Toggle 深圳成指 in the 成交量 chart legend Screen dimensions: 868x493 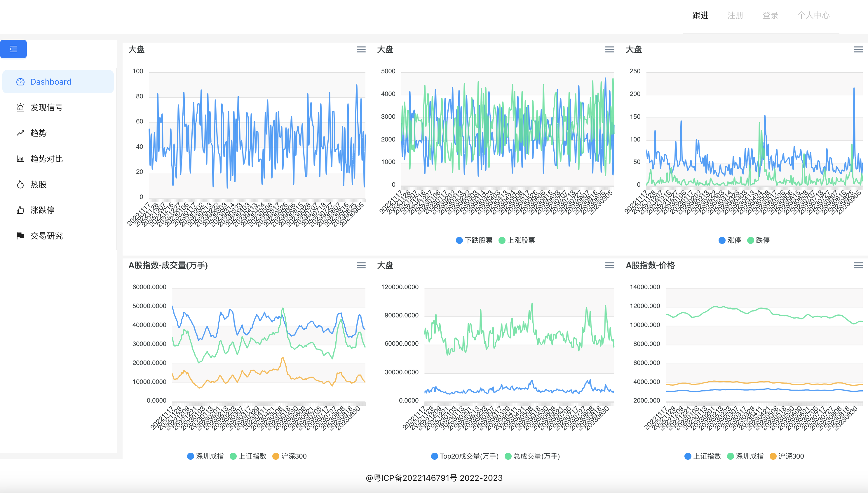tap(205, 456)
